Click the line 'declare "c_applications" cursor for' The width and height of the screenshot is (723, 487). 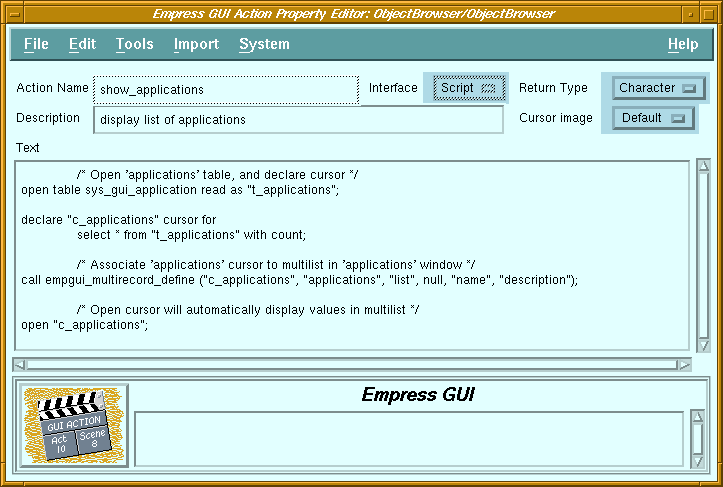click(x=119, y=220)
